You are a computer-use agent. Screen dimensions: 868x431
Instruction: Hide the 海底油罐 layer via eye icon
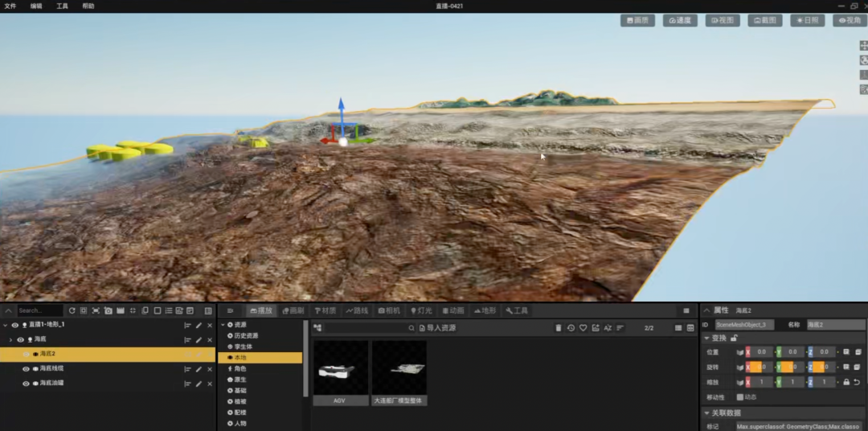(26, 384)
